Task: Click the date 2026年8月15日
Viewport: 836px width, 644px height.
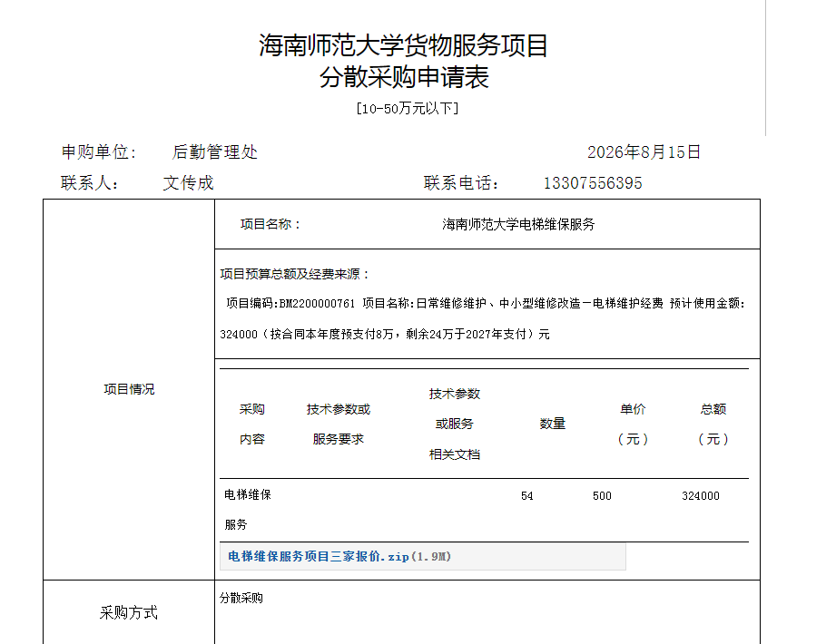Action: (x=644, y=151)
